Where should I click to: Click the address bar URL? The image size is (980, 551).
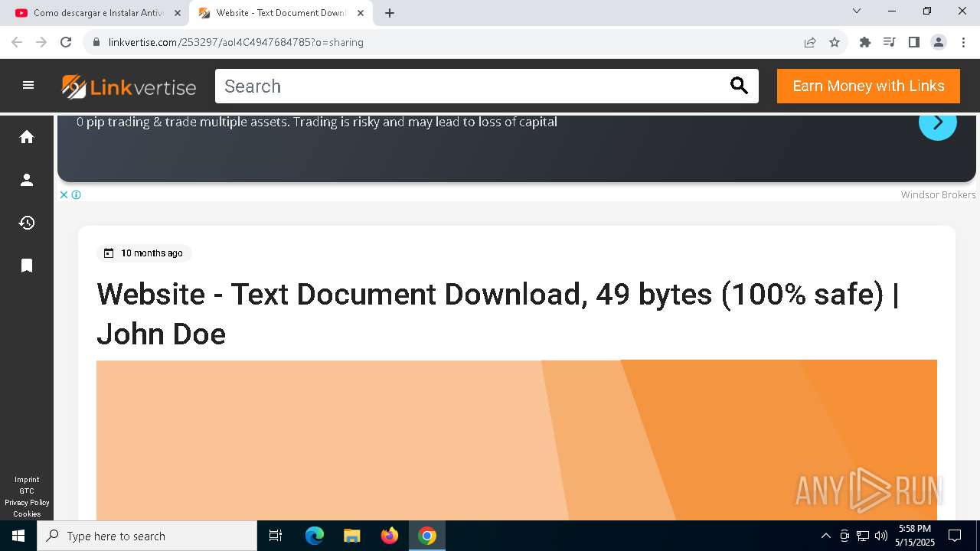click(x=236, y=42)
